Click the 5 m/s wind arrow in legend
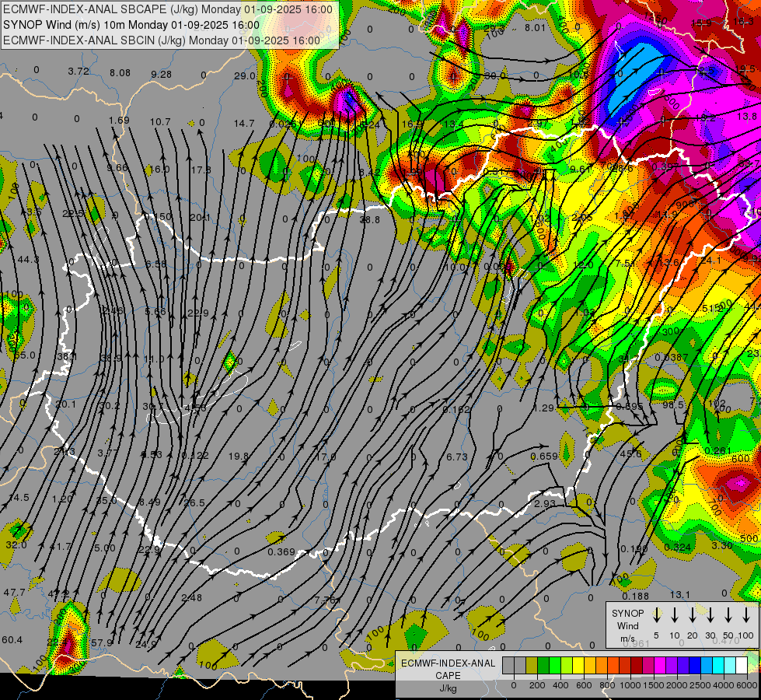The width and height of the screenshot is (761, 700). click(657, 615)
